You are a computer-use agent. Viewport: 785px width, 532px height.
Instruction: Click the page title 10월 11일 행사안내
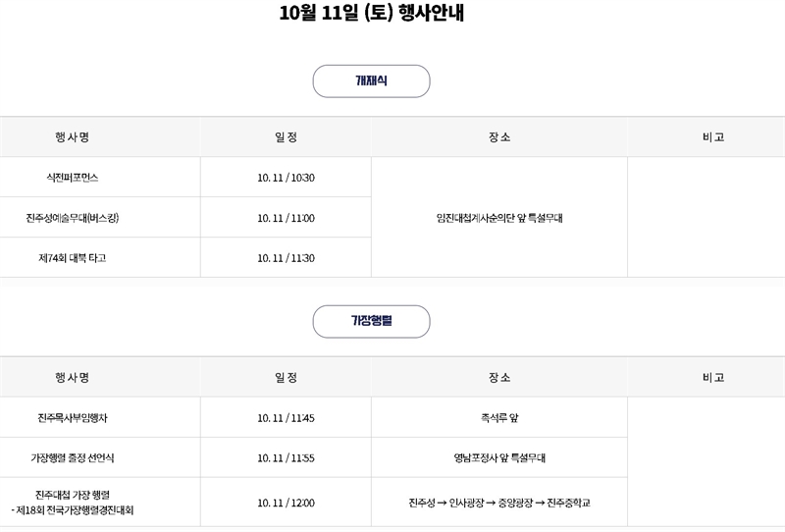[x=392, y=15]
